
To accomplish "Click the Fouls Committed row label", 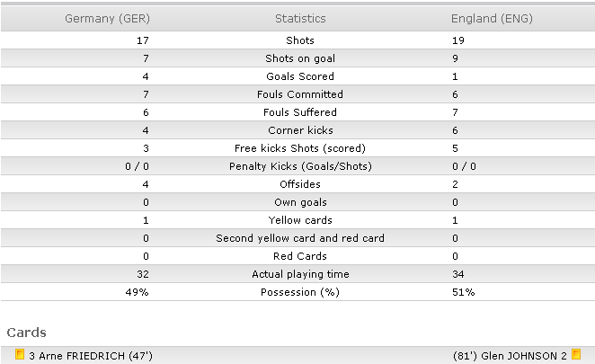I will [x=300, y=94].
